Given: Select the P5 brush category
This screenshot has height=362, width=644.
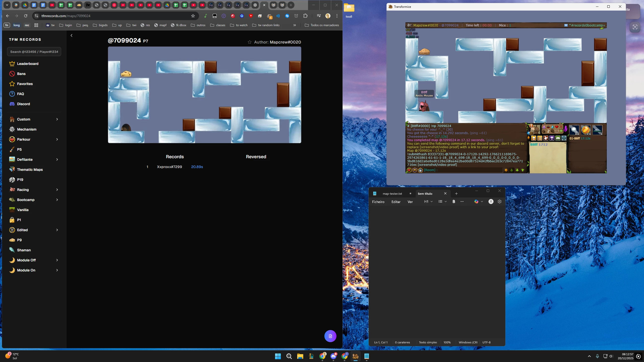Looking at the screenshot, I should pos(12,149).
